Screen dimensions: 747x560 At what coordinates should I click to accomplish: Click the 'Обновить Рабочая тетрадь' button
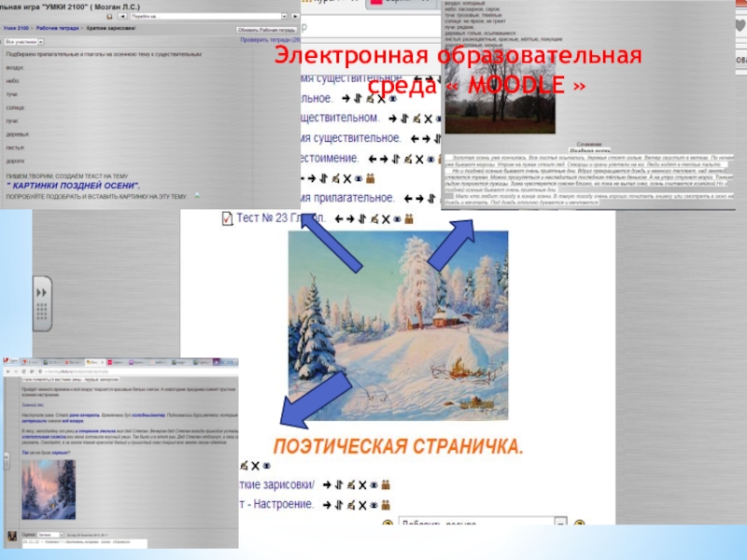(x=266, y=30)
